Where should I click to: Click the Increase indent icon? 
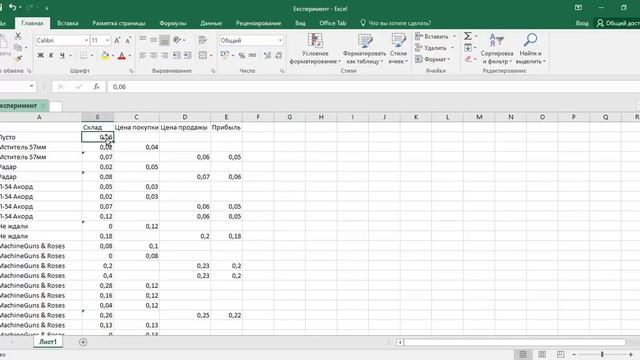pyautogui.click(x=187, y=55)
